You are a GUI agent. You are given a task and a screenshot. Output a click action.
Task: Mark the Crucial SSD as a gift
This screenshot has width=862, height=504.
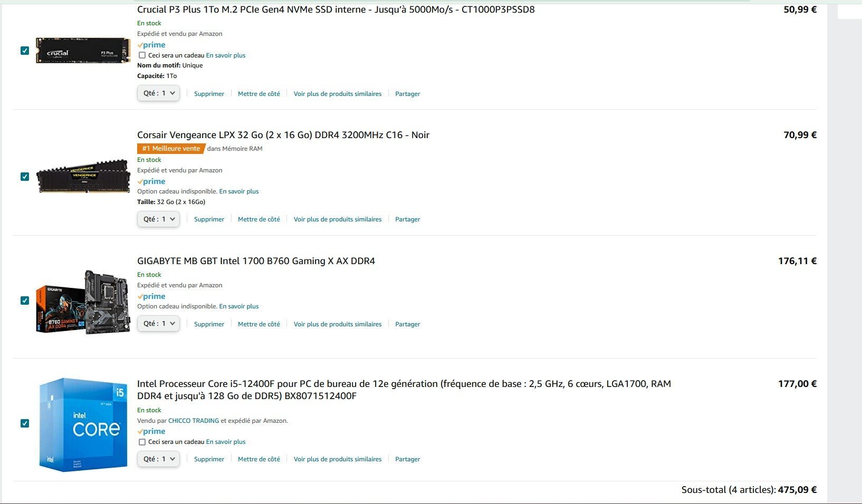coord(142,55)
